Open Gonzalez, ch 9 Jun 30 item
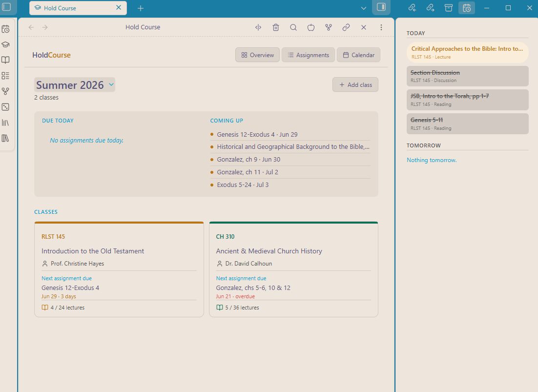The width and height of the screenshot is (538, 392). tap(290, 160)
